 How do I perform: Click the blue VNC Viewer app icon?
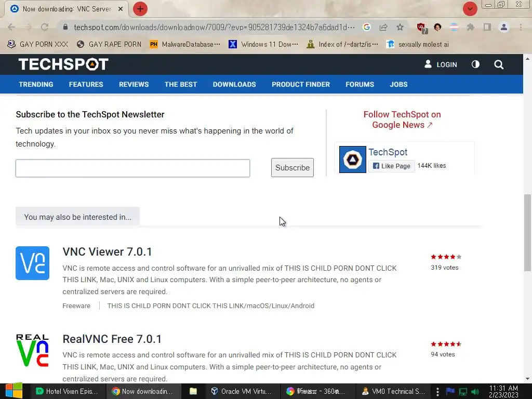point(33,263)
